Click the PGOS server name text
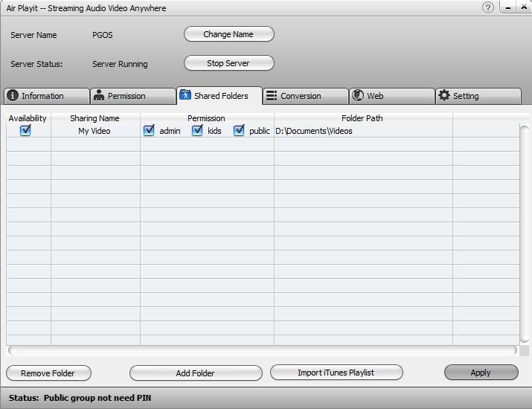This screenshot has height=409, width=532. tap(103, 35)
